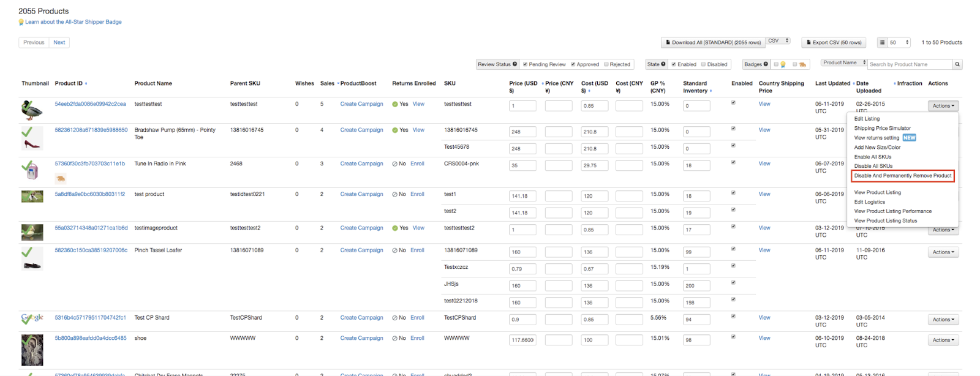
Task: Click Download All [STANDARD] button
Action: click(x=712, y=42)
